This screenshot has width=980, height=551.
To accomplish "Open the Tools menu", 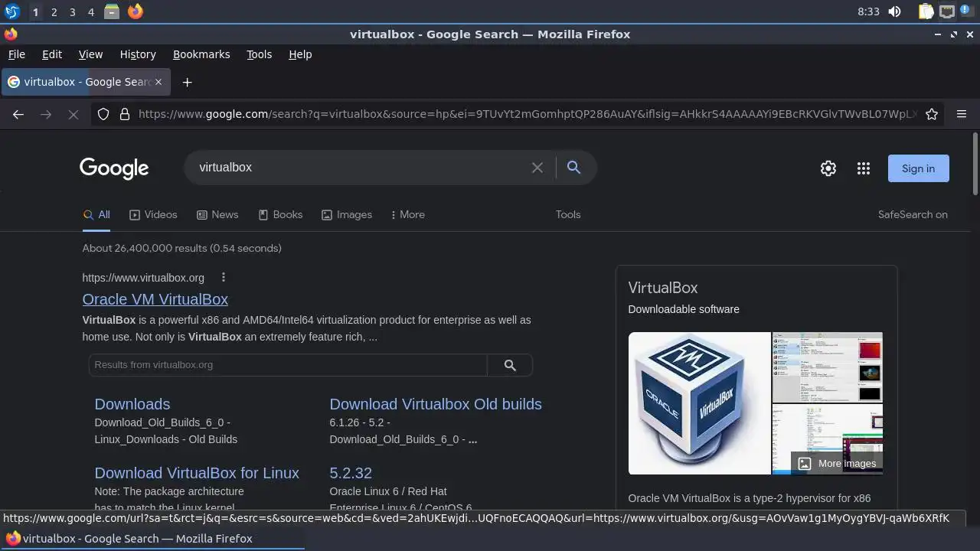I will [x=259, y=54].
